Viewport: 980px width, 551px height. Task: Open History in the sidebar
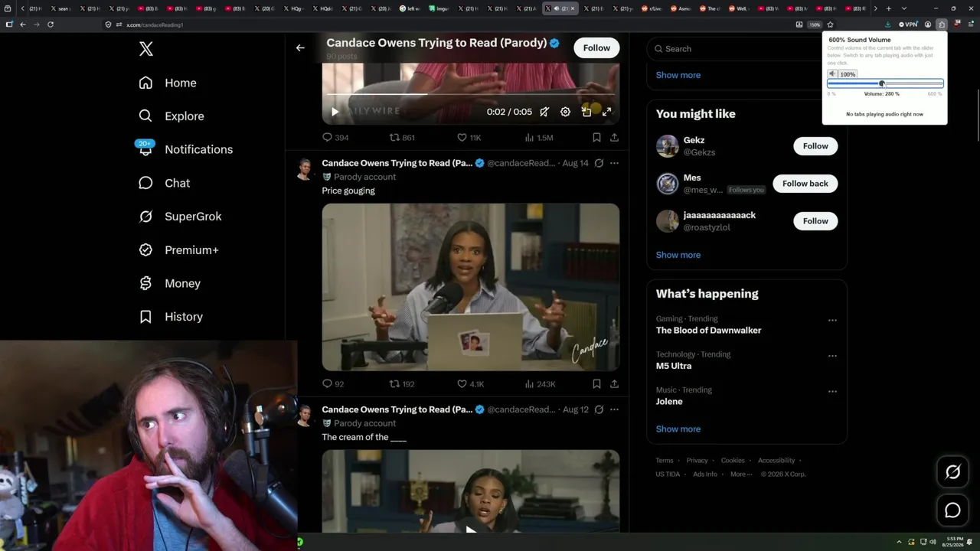coord(171,317)
